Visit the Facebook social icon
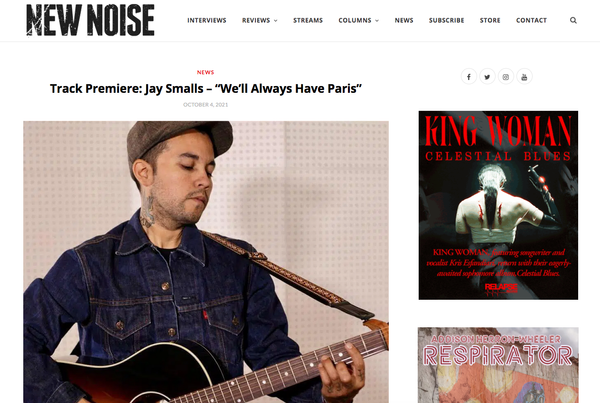The width and height of the screenshot is (600, 403). click(469, 77)
